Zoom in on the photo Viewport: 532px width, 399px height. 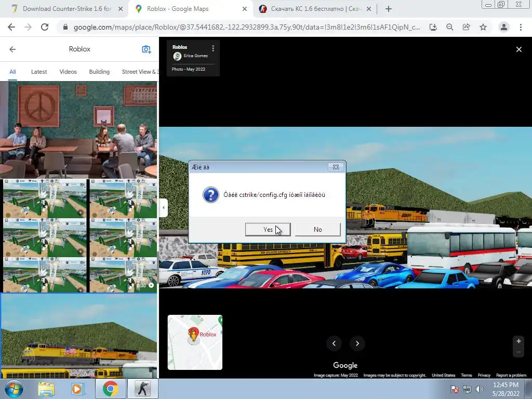click(x=518, y=341)
